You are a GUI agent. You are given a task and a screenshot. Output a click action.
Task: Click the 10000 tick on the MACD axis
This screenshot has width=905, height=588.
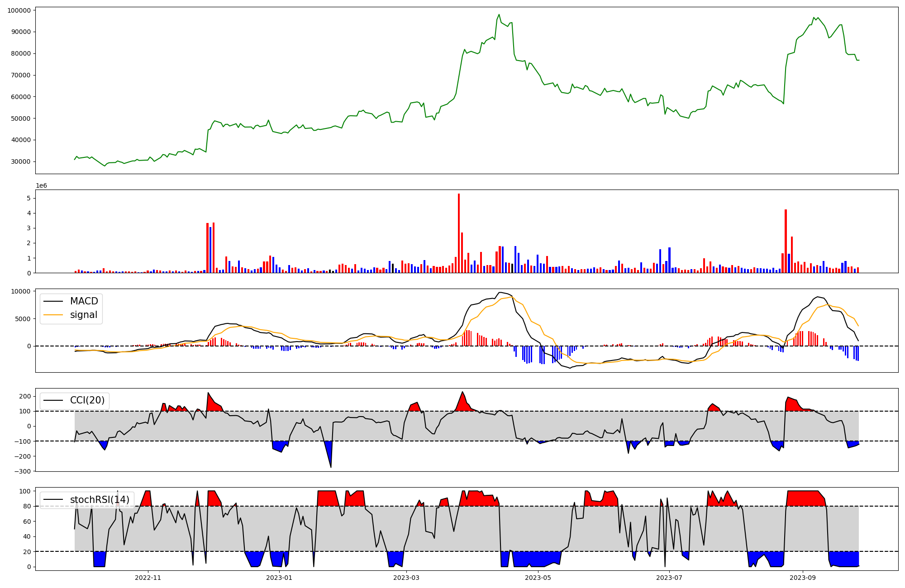click(22, 292)
